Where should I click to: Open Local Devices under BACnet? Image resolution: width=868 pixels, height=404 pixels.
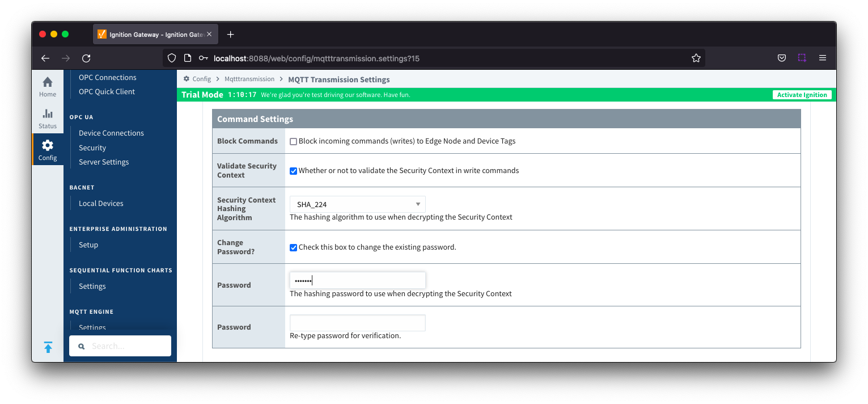(x=101, y=203)
